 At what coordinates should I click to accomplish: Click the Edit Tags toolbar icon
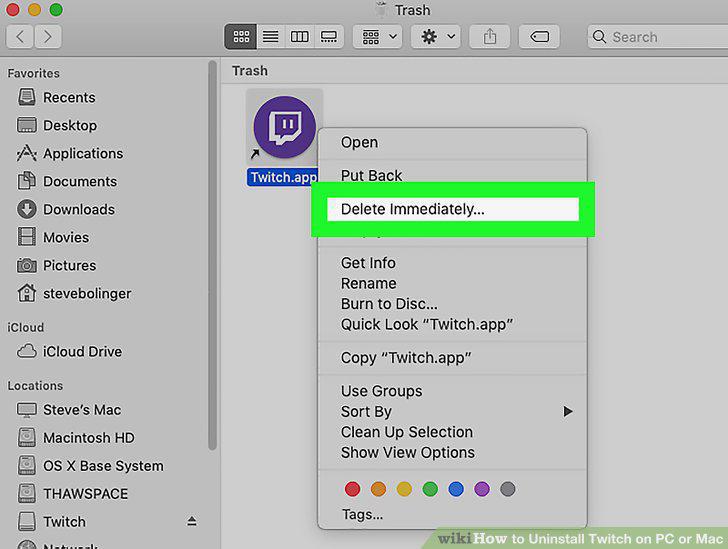click(539, 37)
